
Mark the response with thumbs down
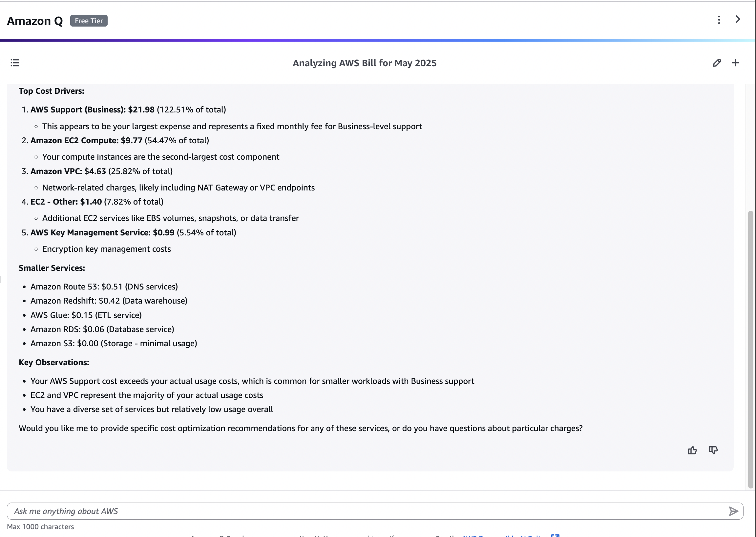point(713,450)
